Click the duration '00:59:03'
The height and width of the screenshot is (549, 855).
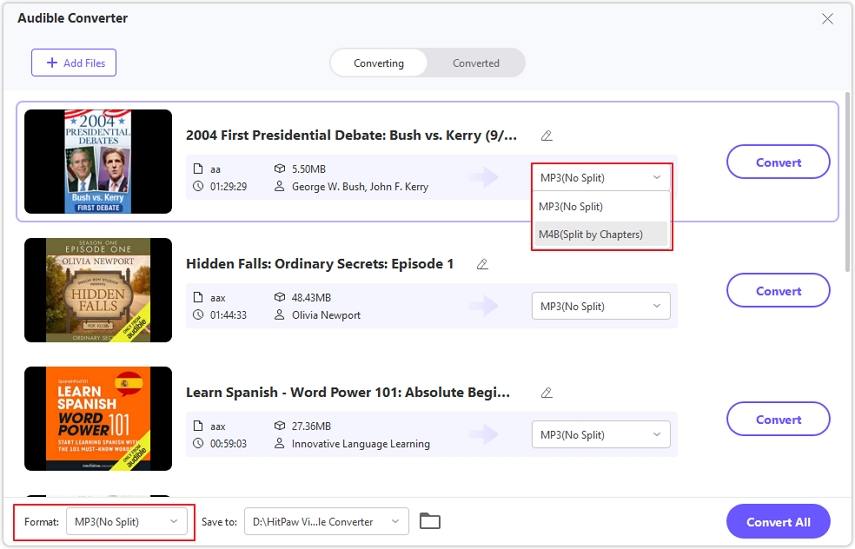228,444
